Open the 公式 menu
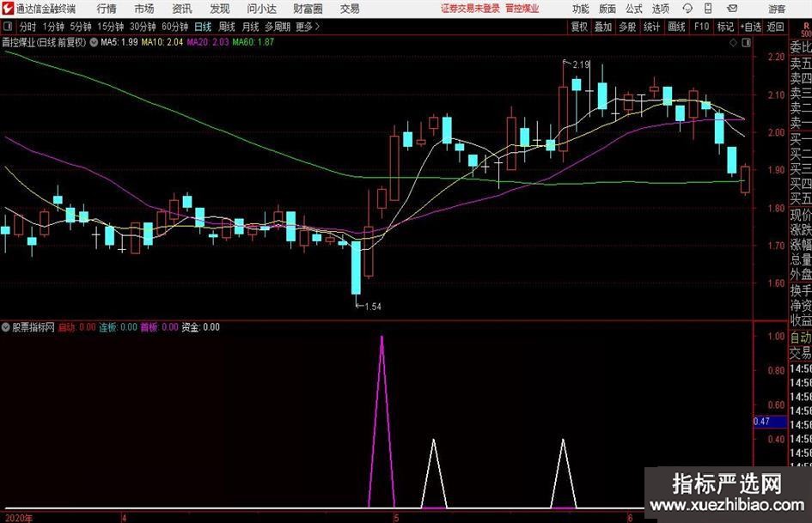The image size is (812, 523). click(634, 9)
